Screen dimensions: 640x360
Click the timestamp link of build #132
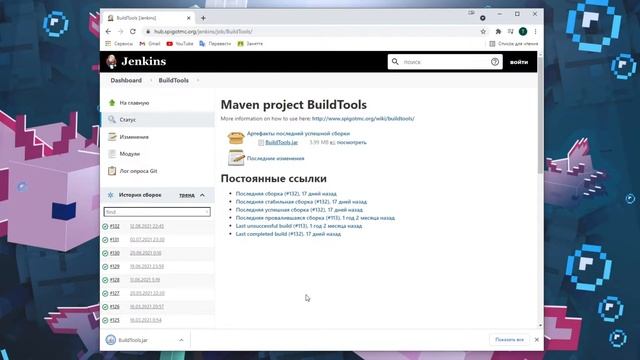(x=147, y=226)
